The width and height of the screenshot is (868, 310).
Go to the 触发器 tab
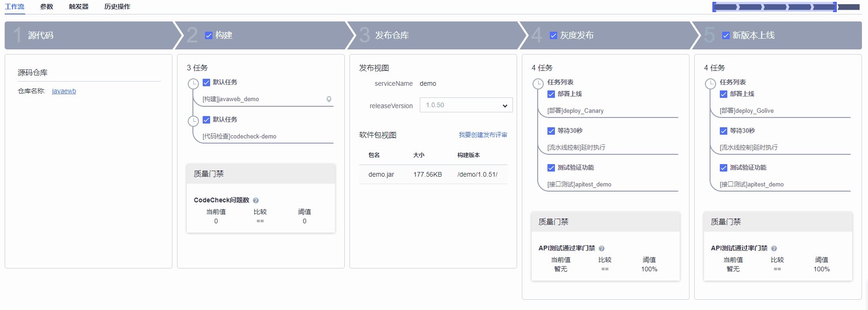point(79,7)
